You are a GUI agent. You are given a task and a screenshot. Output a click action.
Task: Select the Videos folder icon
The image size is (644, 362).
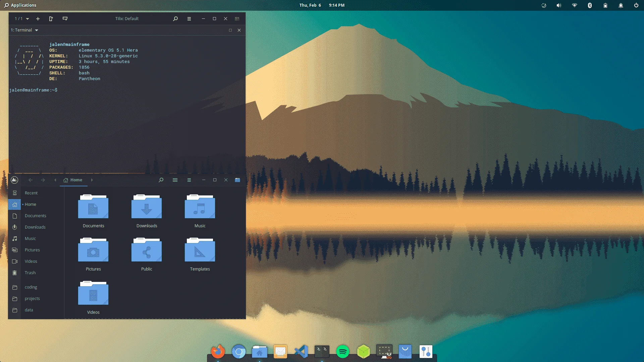coord(93,293)
